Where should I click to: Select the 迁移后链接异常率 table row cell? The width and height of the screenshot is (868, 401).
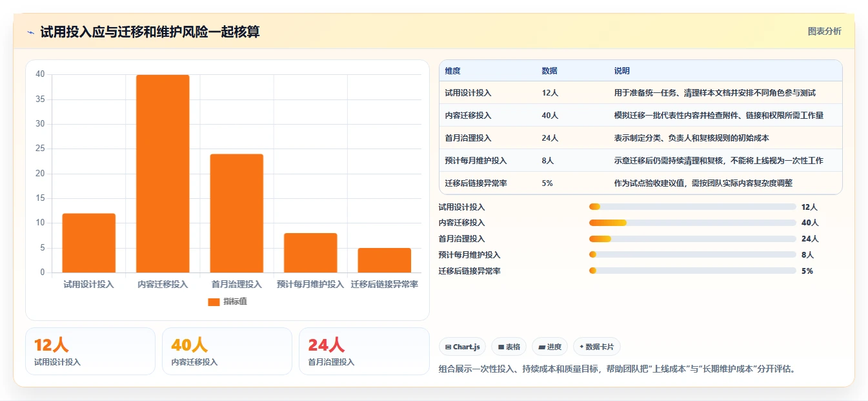(x=476, y=183)
